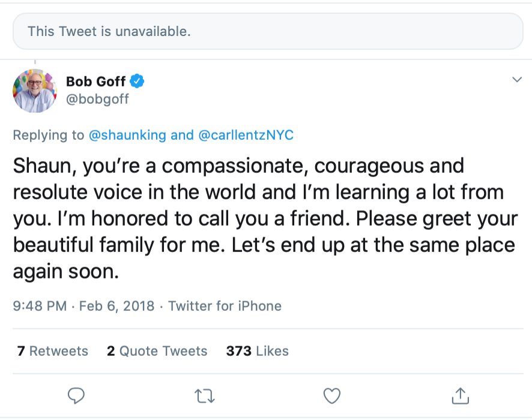
Task: Click the Bob Goff display name
Action: pyautogui.click(x=96, y=81)
